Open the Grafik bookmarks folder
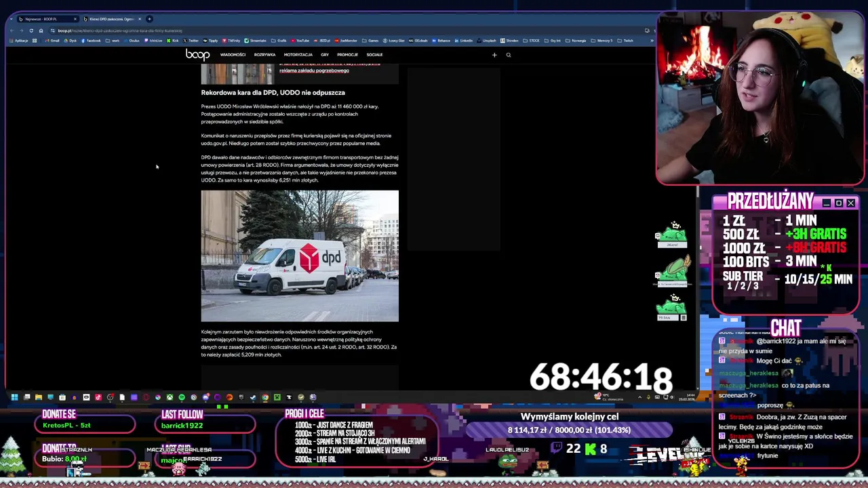This screenshot has width=868, height=488. [279, 41]
